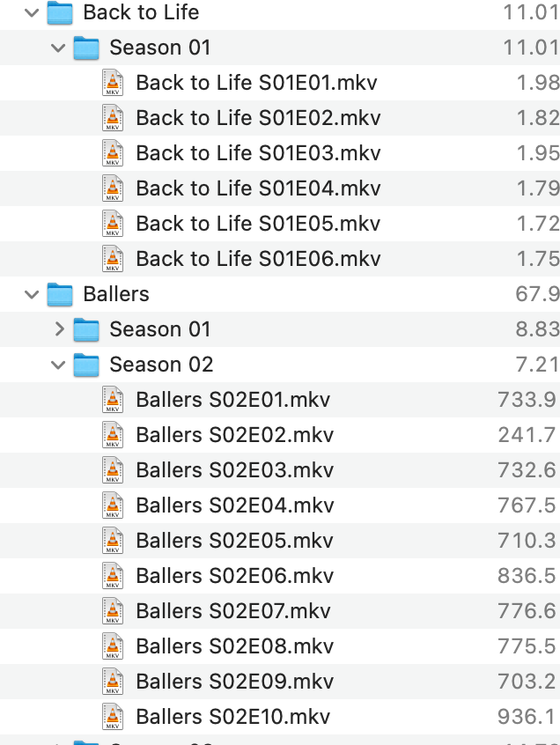The height and width of the screenshot is (745, 560).
Task: Click MKV icon of Ballers S02E10
Action: pyautogui.click(x=113, y=717)
